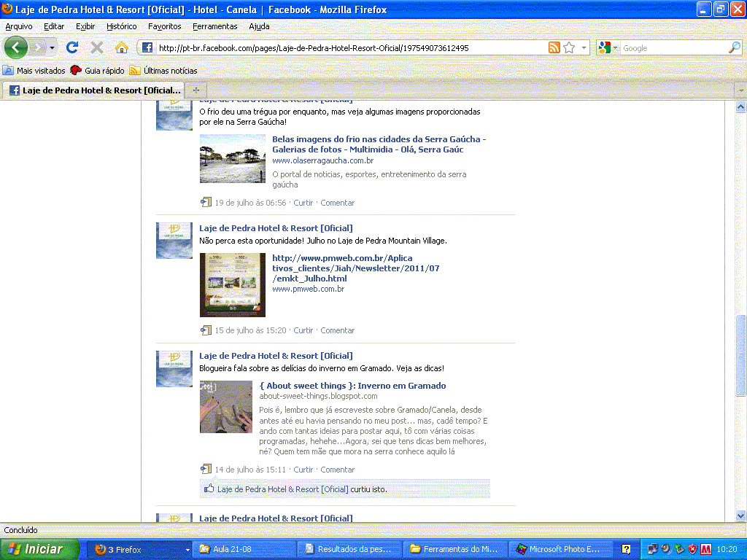Open the Google search engine selector dropdown

(608, 47)
